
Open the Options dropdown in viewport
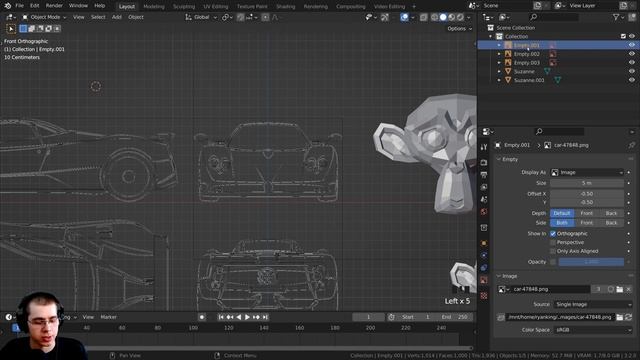(x=459, y=29)
